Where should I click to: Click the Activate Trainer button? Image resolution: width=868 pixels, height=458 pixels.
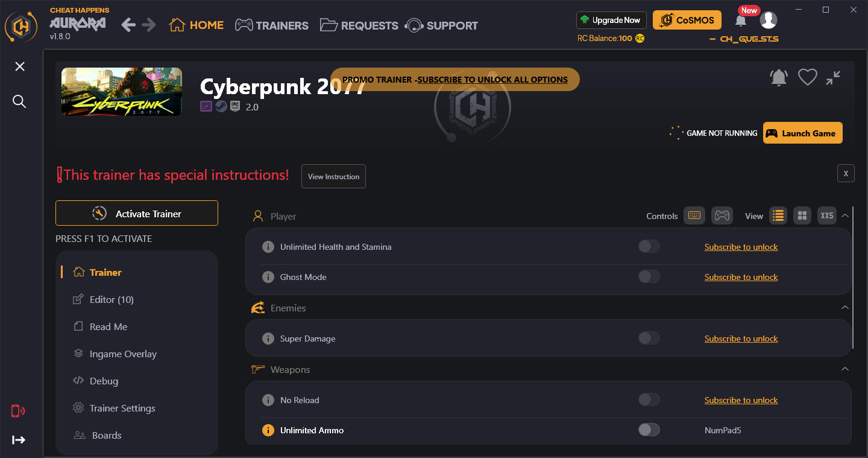pos(137,213)
